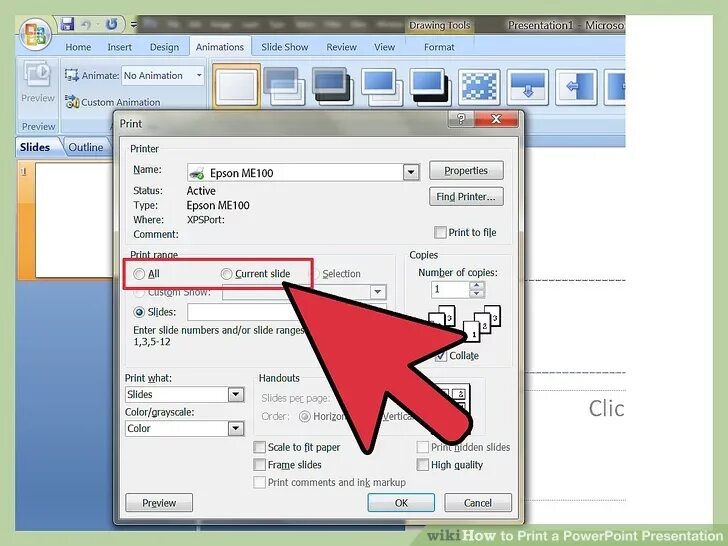Switch to the Slide Show tab

[x=284, y=47]
